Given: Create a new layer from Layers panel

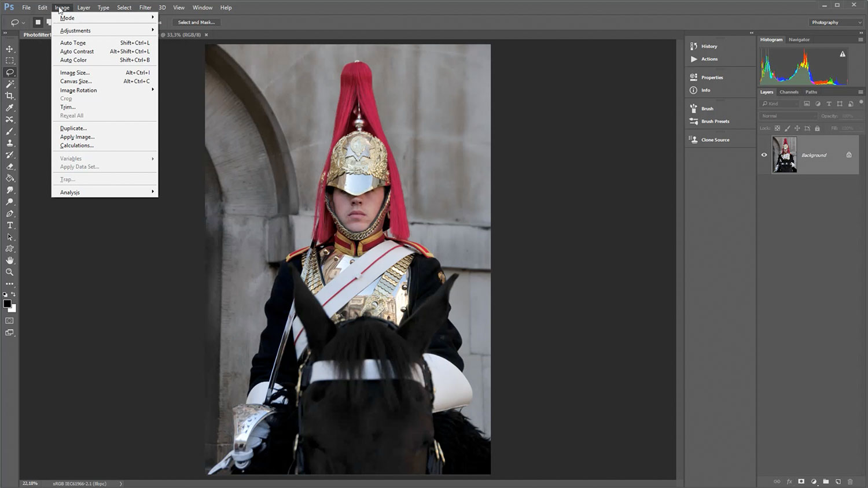Looking at the screenshot, I should [x=838, y=482].
